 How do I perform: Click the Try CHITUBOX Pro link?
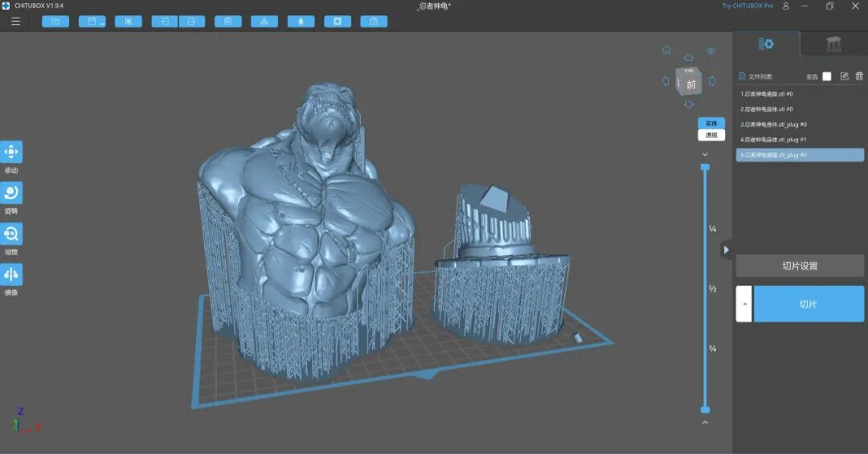click(747, 6)
